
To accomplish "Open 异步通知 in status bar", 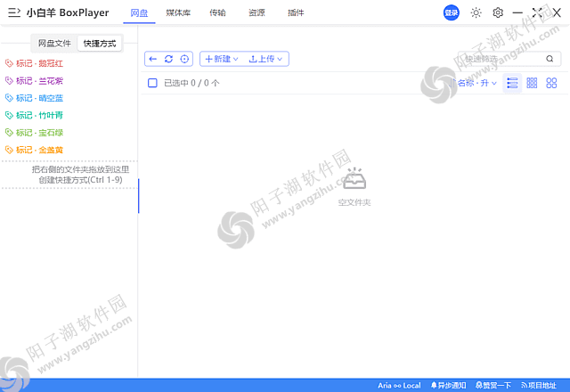I will coord(448,386).
